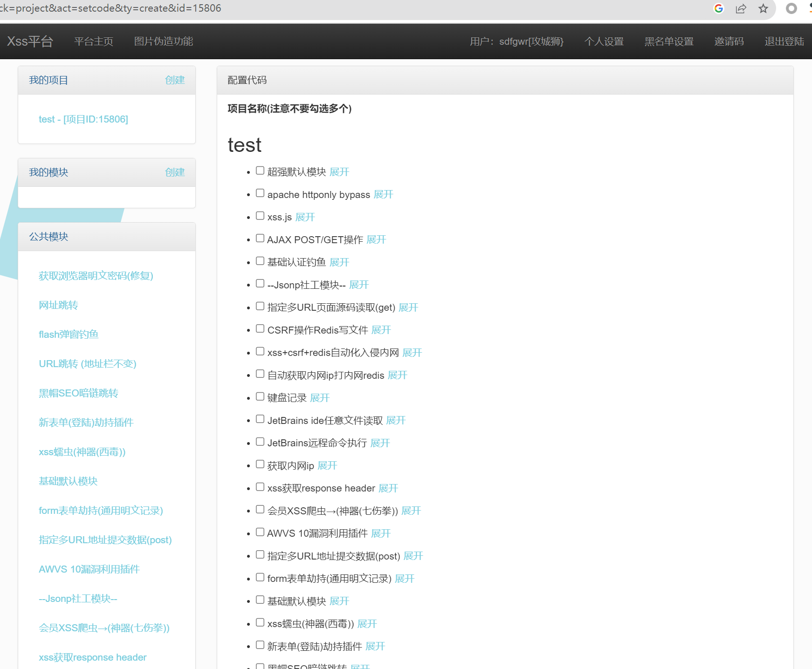Image resolution: width=812 pixels, height=669 pixels.
Task: Open --Jsonp社工模块-- in the sidebar
Action: coord(78,599)
